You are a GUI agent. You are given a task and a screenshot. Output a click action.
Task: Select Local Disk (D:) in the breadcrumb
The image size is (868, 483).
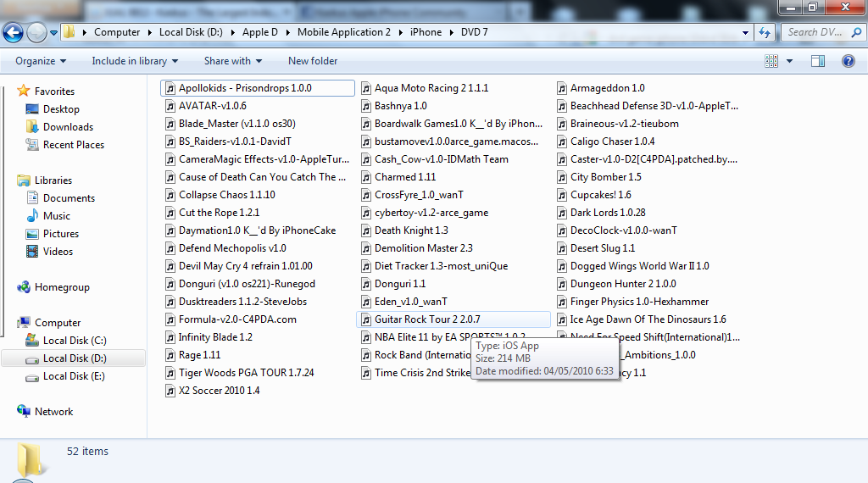tap(191, 32)
